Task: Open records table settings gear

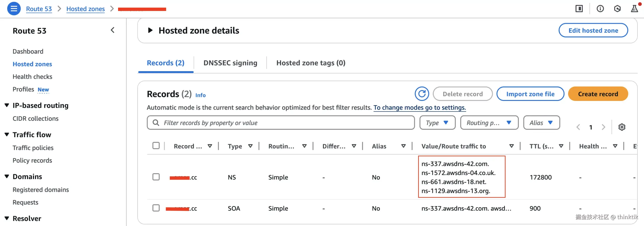Action: (x=621, y=127)
